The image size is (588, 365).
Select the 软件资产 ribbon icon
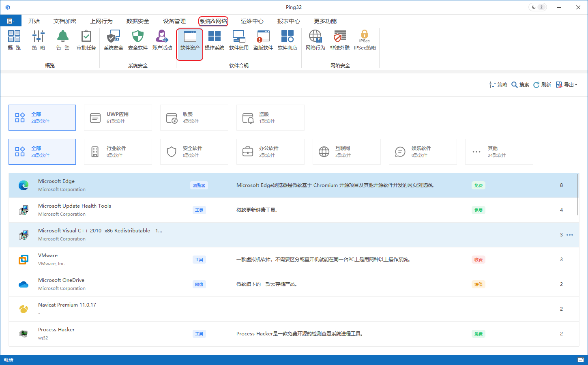pyautogui.click(x=190, y=45)
